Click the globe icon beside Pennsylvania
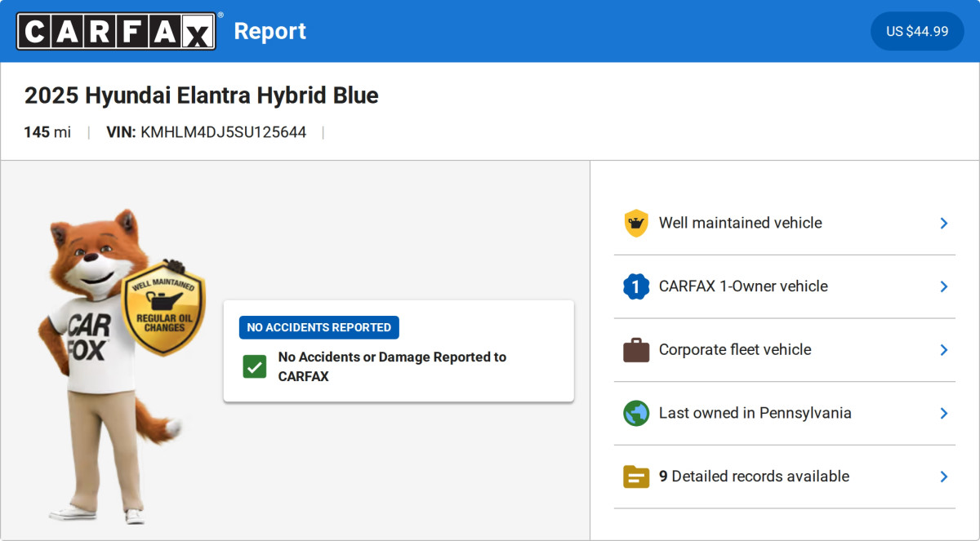The width and height of the screenshot is (980, 541). coord(636,413)
